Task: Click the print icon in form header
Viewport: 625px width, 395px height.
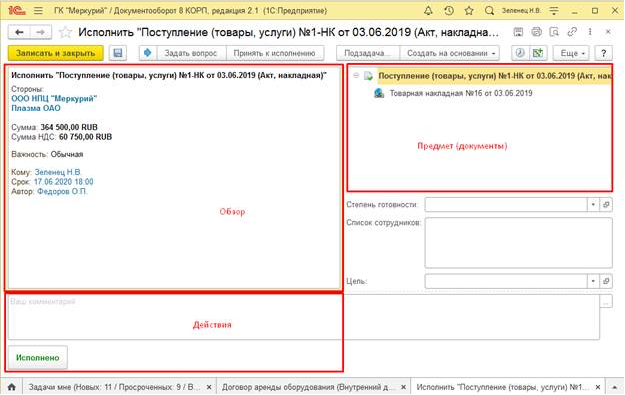Action: 537,32
